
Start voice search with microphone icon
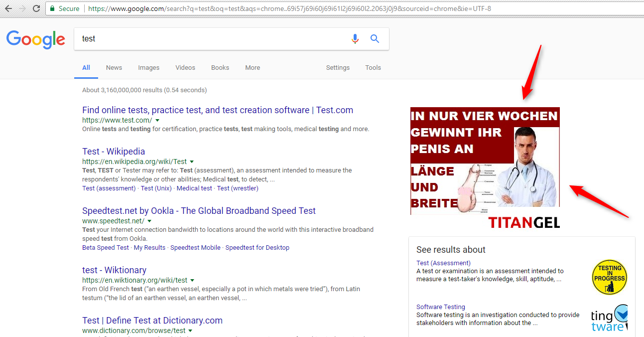click(x=355, y=39)
